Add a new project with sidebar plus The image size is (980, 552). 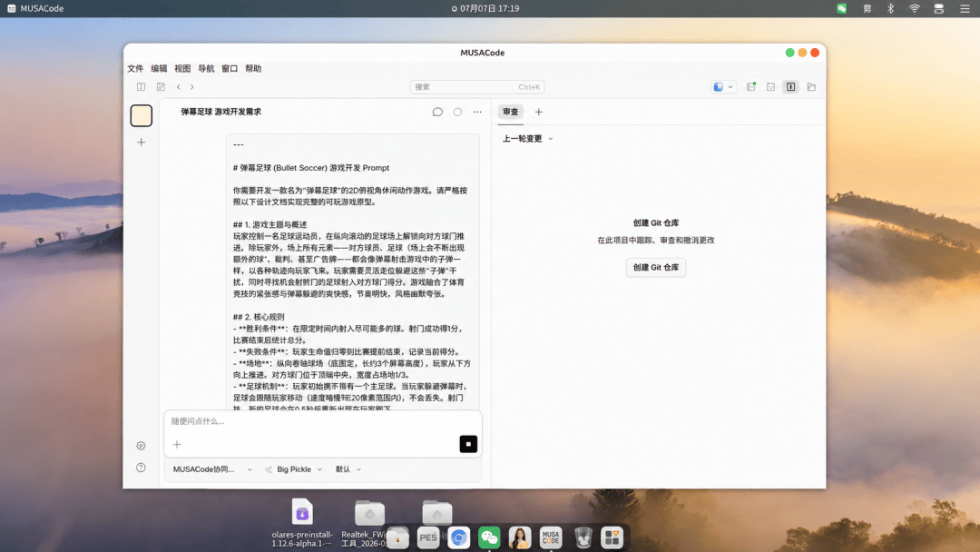click(x=142, y=143)
